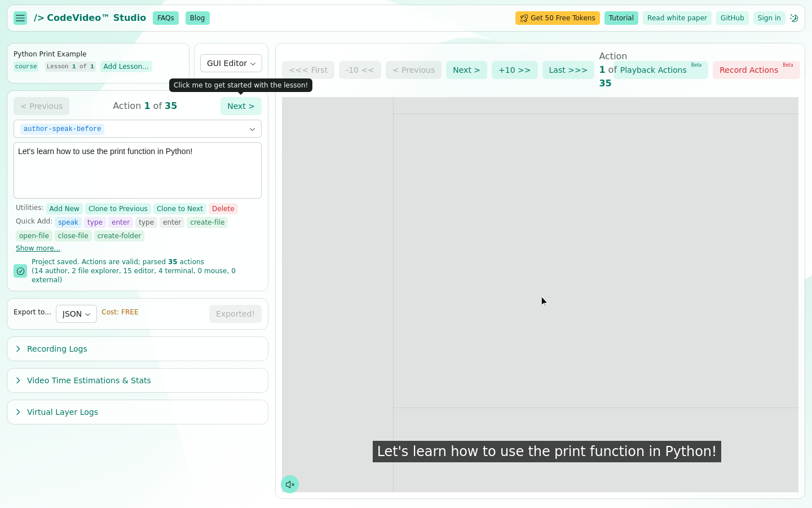Click Add New utility
This screenshot has width=812, height=508.
(x=64, y=209)
